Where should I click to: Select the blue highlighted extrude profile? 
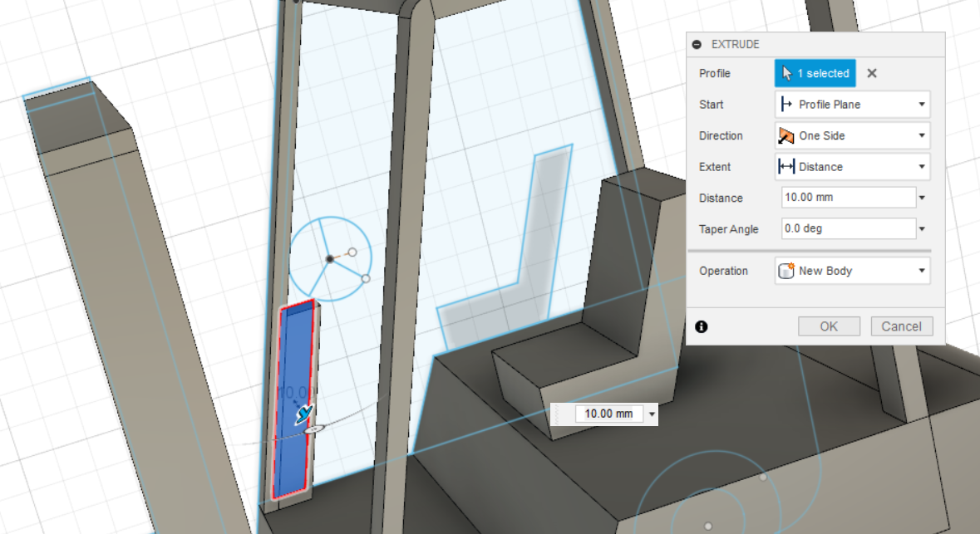click(293, 399)
